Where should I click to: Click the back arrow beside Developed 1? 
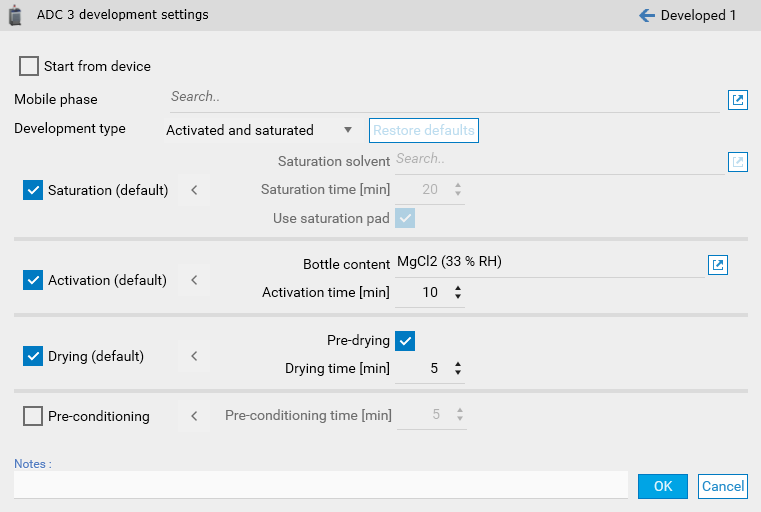(646, 15)
